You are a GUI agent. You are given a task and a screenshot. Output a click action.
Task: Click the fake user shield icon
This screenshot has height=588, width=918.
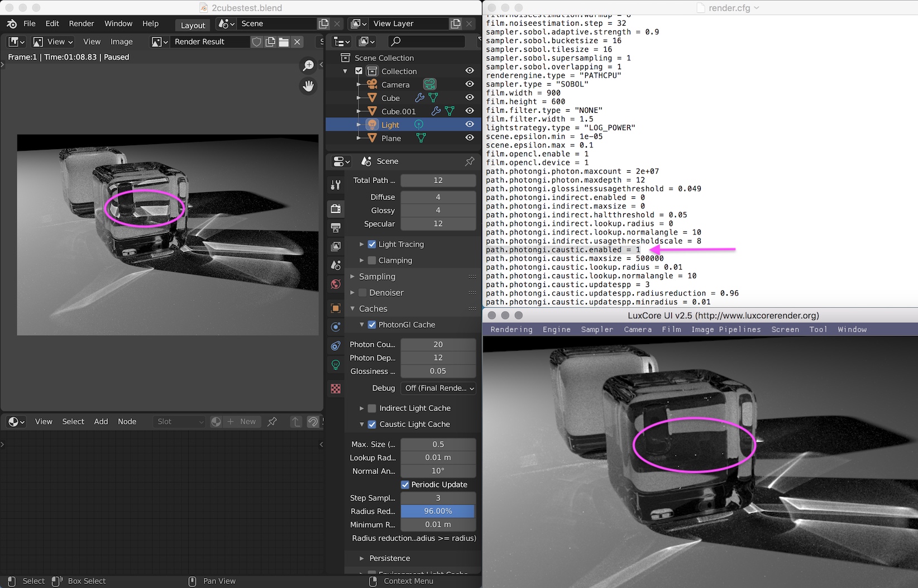pos(256,42)
